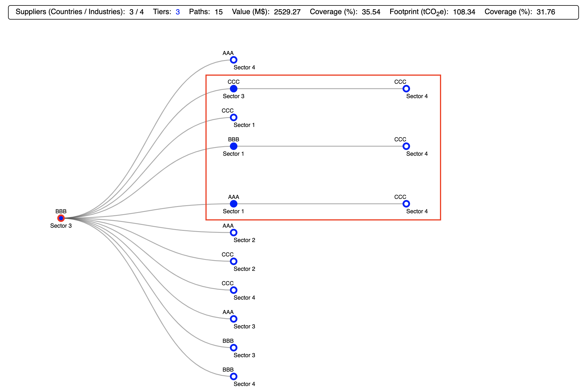Click the Suppliers value 3 / 4

click(x=136, y=12)
